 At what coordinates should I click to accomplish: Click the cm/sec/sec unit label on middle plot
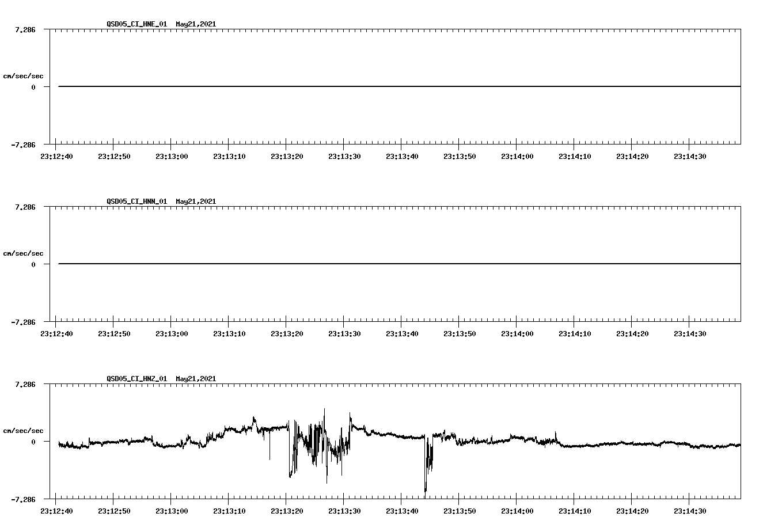[x=24, y=253]
